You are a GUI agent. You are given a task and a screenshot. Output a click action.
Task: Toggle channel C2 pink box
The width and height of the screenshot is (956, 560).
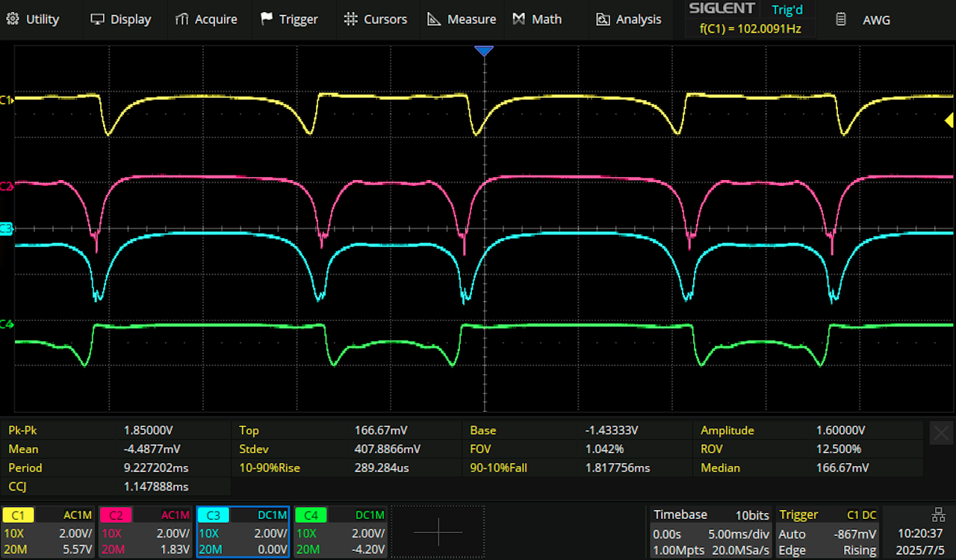point(116,515)
